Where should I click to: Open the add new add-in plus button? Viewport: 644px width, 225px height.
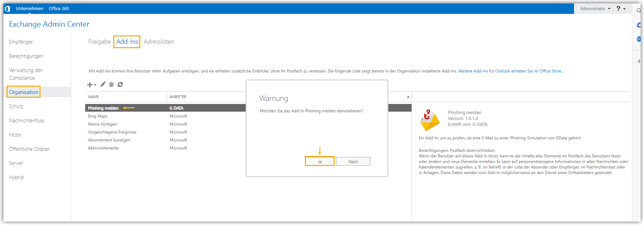tap(91, 85)
